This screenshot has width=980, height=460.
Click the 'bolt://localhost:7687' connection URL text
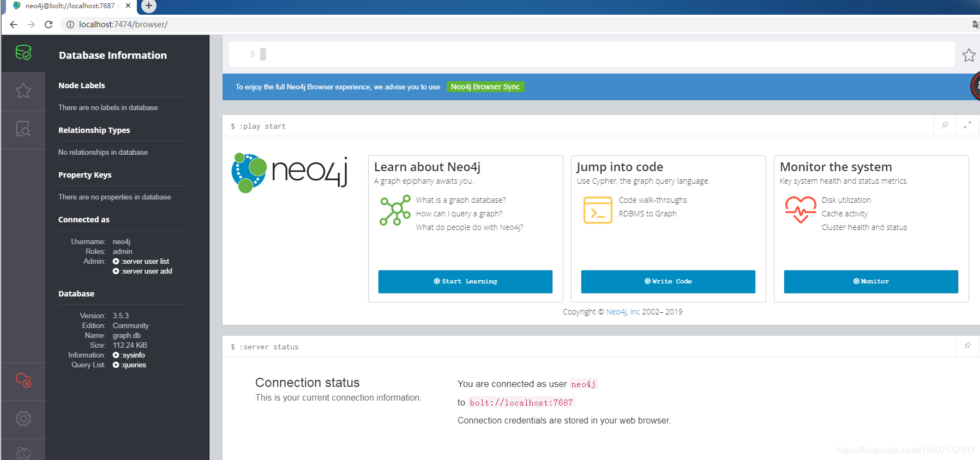[x=521, y=403]
